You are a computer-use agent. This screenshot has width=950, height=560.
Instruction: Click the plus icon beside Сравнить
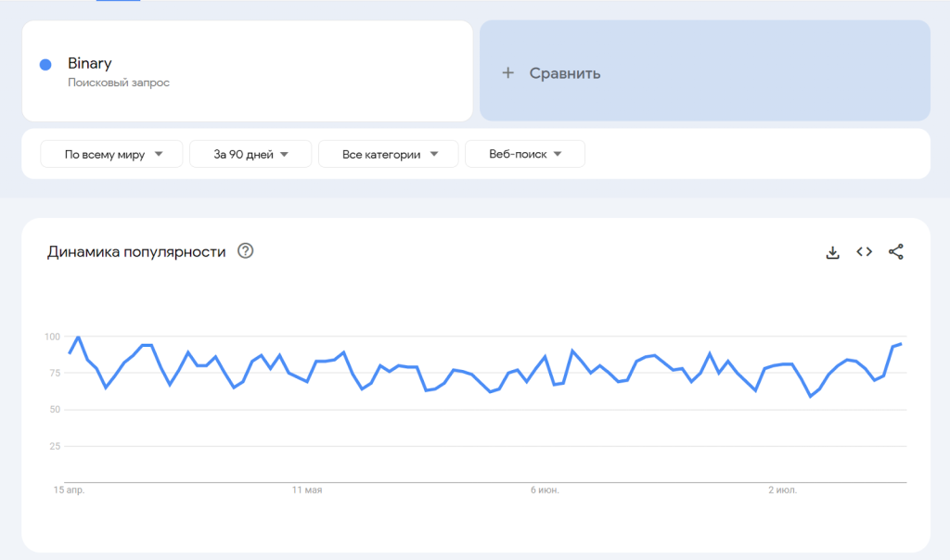coord(507,73)
